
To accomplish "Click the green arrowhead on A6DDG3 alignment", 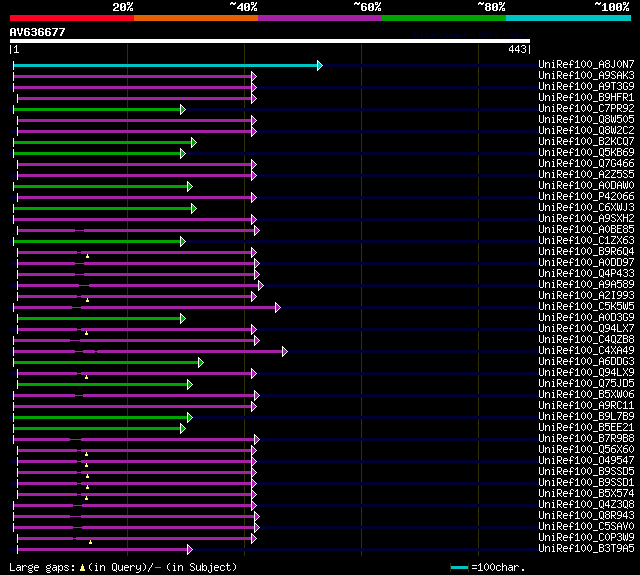I will click(x=200, y=362).
